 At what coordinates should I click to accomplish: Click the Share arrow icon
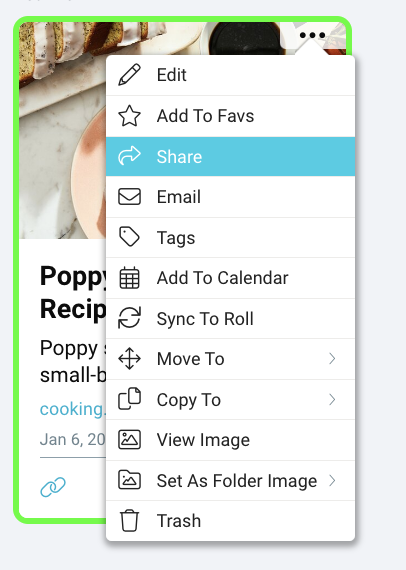point(129,156)
